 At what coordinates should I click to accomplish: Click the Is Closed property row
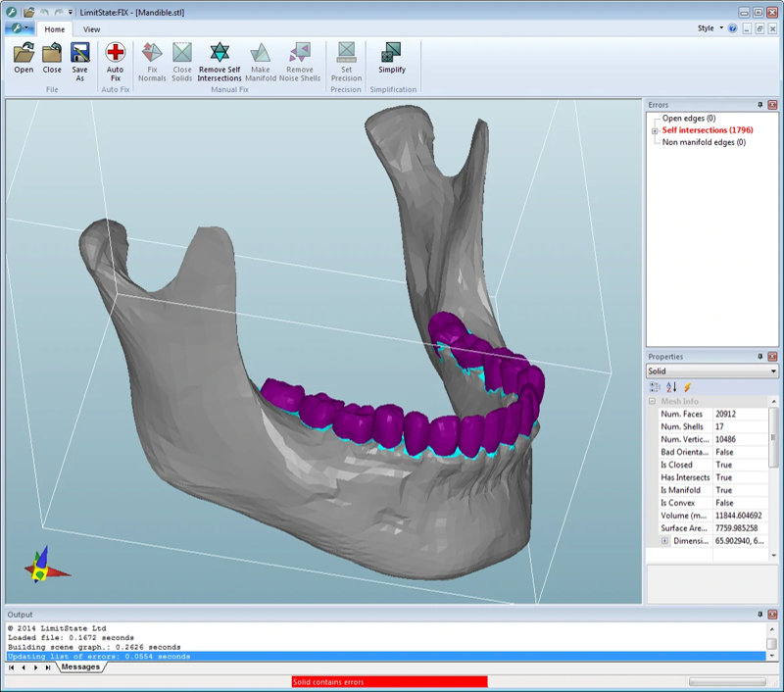712,465
